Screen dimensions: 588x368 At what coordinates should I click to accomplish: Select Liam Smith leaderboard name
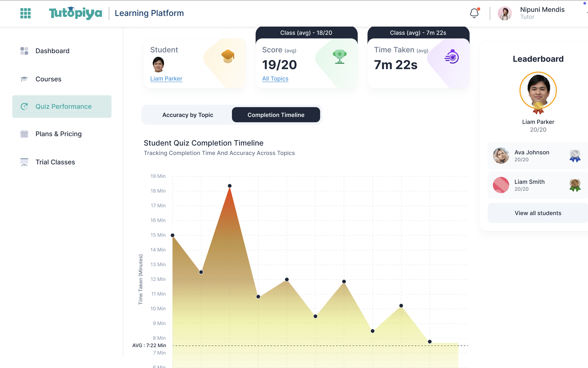tap(529, 182)
